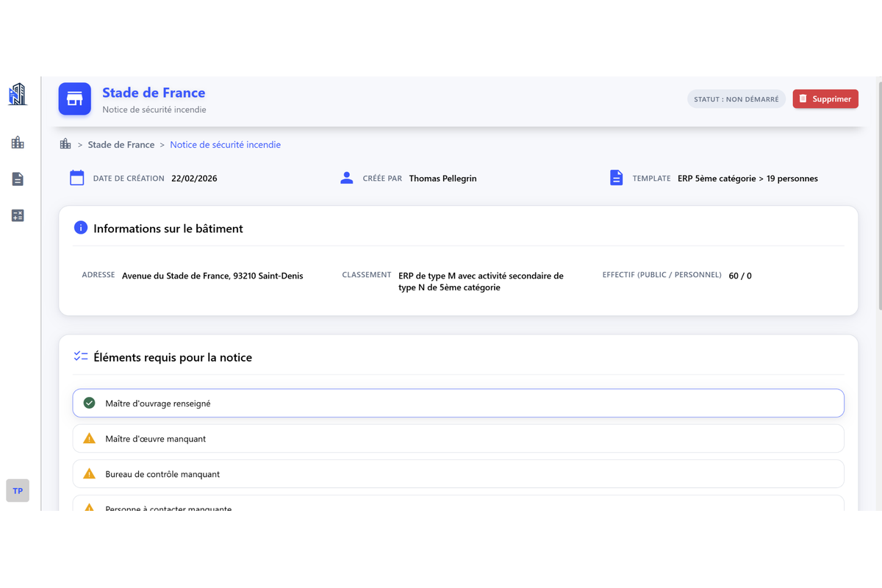Open documents page from sidebar icon
Image resolution: width=882 pixels, height=588 pixels.
(18, 179)
